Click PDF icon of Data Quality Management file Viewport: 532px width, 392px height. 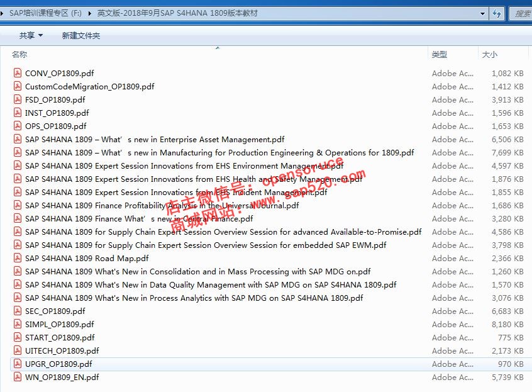click(18, 285)
